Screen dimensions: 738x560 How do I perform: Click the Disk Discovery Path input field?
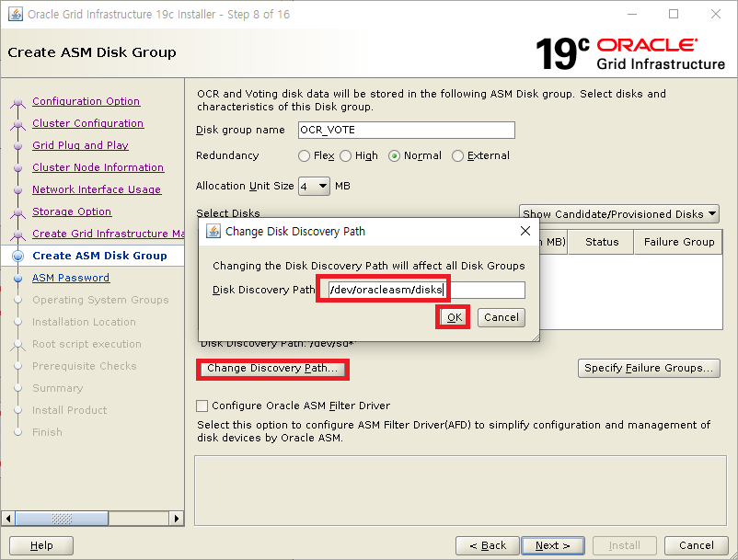pyautogui.click(x=427, y=290)
